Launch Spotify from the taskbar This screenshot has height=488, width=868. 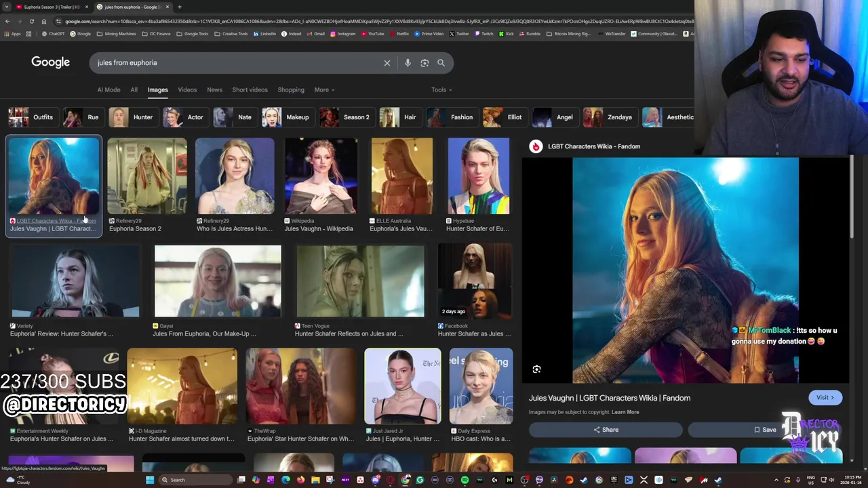tap(465, 480)
